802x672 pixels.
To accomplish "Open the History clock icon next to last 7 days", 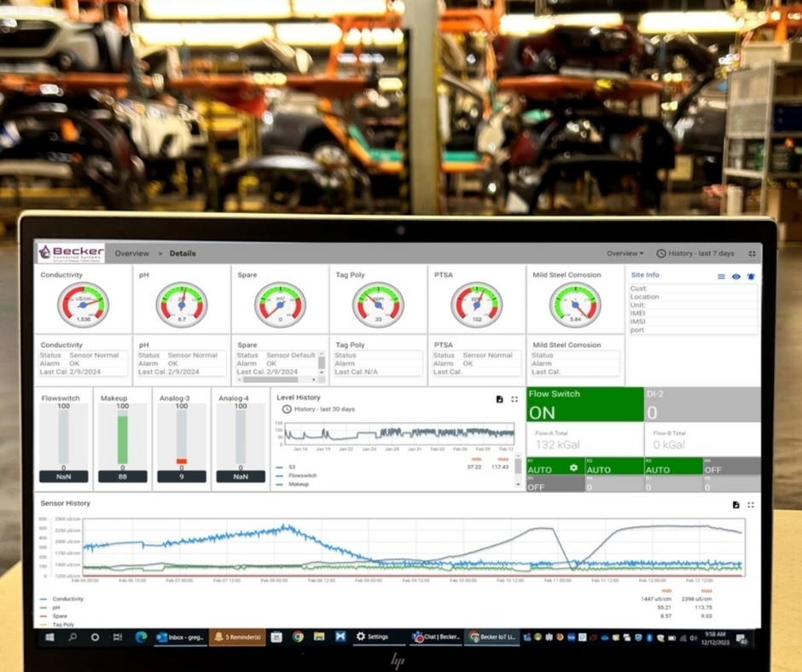I will coord(661,253).
